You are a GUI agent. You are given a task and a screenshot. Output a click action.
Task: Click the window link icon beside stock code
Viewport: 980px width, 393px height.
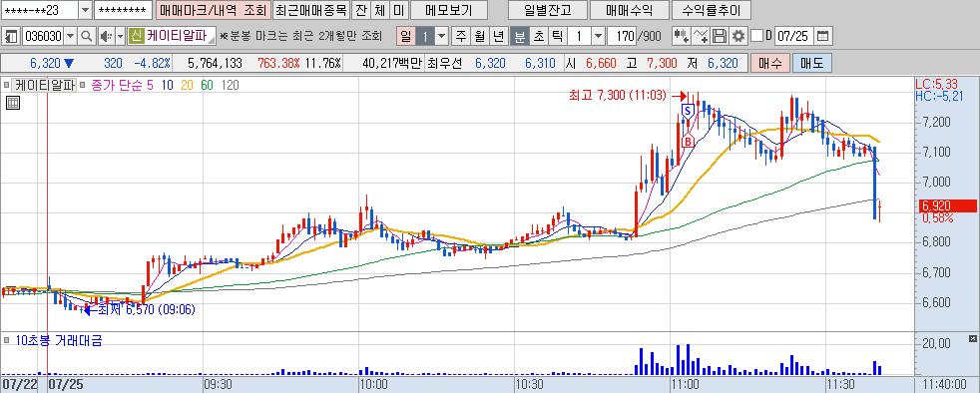click(11, 36)
